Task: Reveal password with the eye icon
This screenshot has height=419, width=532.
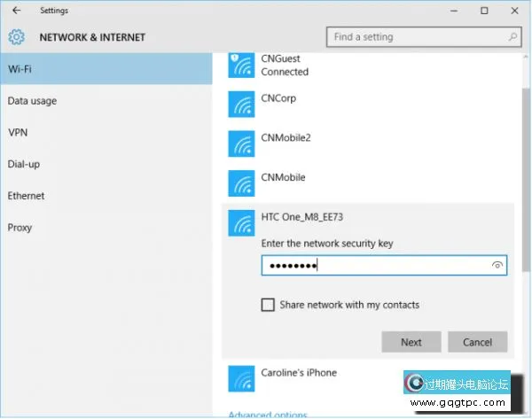Action: pos(497,265)
